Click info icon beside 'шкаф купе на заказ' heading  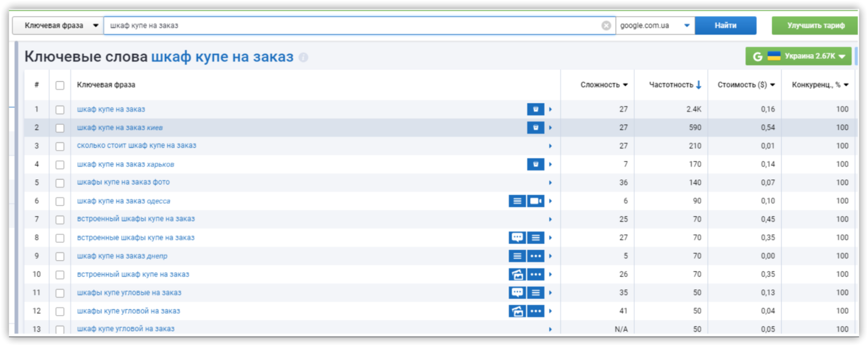click(303, 57)
